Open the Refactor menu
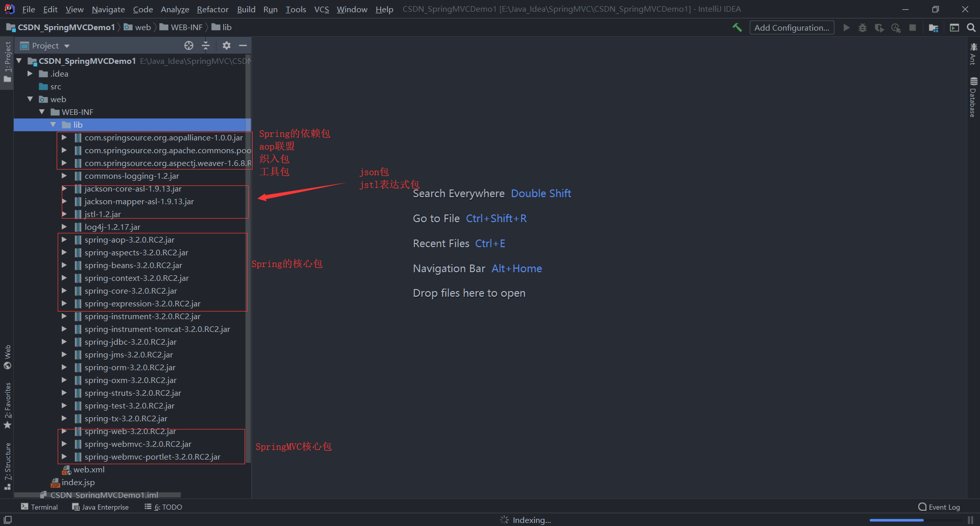 tap(213, 9)
